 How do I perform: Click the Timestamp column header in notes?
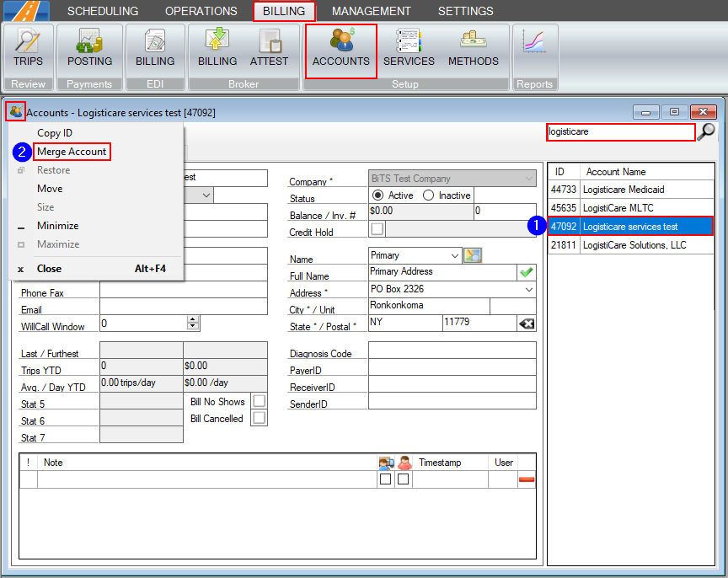450,463
